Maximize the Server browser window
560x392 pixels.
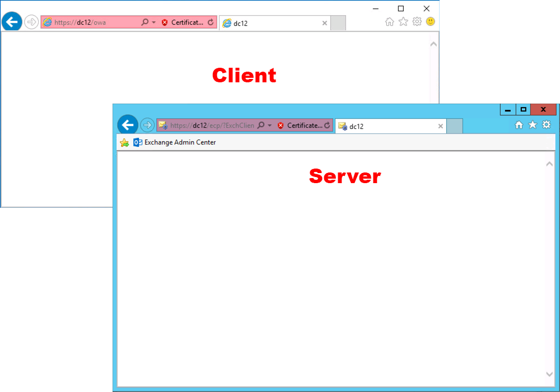[x=523, y=110]
